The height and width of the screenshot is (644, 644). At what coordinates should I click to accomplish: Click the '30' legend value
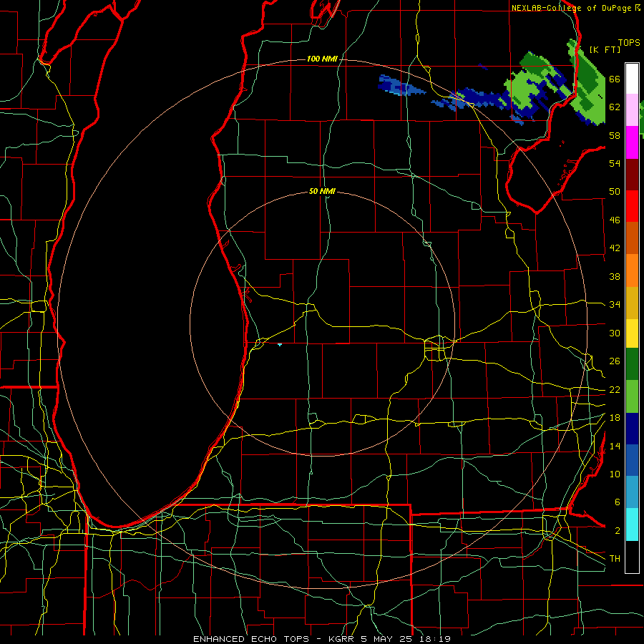point(615,333)
